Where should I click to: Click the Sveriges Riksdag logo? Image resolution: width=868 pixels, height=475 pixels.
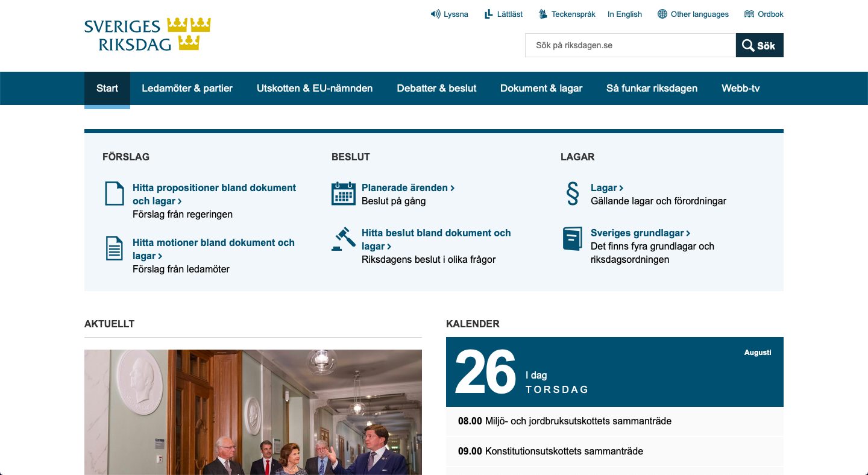coord(148,34)
